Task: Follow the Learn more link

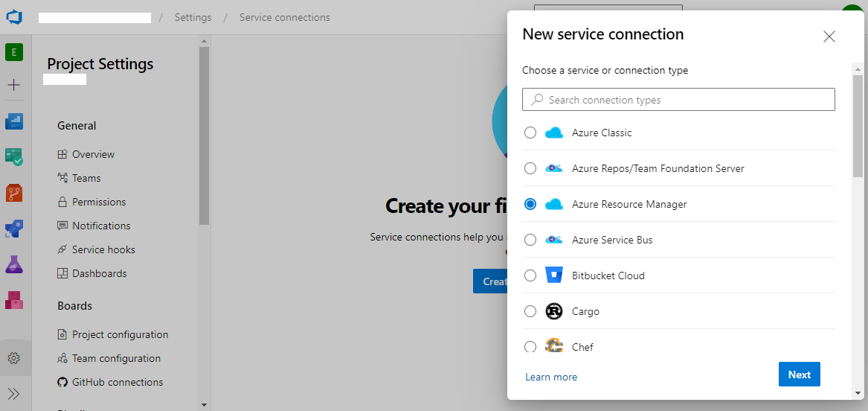Action: coord(551,377)
